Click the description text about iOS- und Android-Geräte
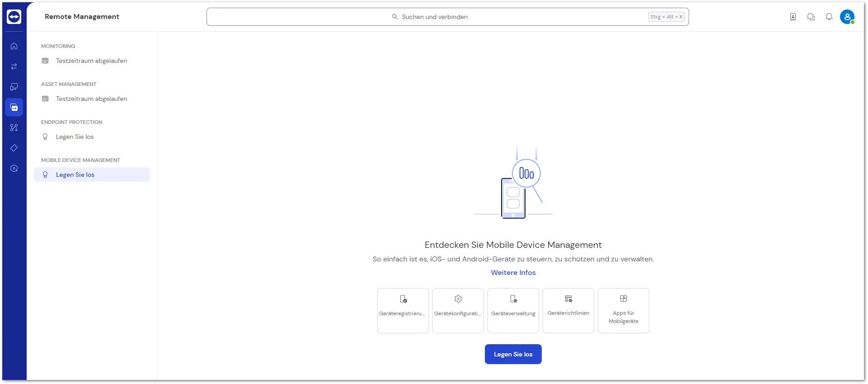Viewport: 868px width, 384px height. 513,259
